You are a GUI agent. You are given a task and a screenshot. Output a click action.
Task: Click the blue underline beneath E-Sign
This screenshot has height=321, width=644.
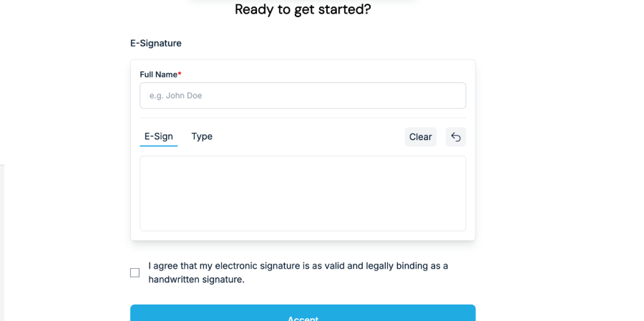click(158, 146)
